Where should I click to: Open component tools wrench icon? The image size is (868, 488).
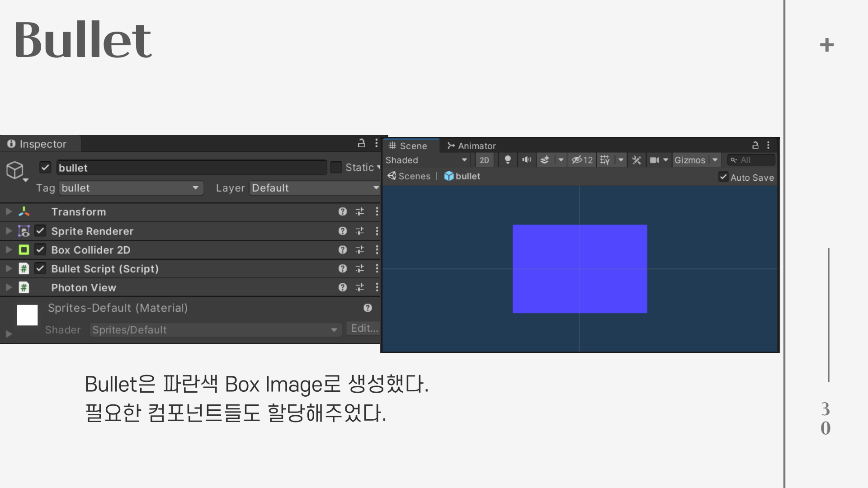(x=637, y=160)
